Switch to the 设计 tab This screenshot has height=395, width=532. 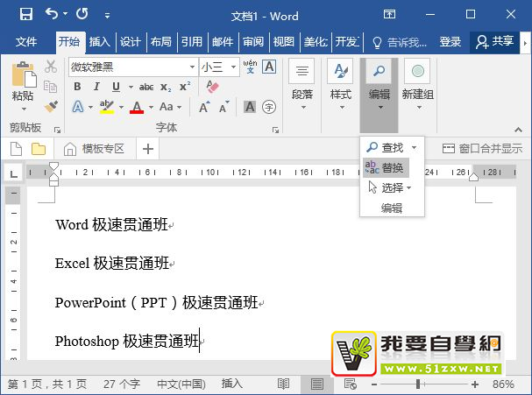click(x=131, y=42)
